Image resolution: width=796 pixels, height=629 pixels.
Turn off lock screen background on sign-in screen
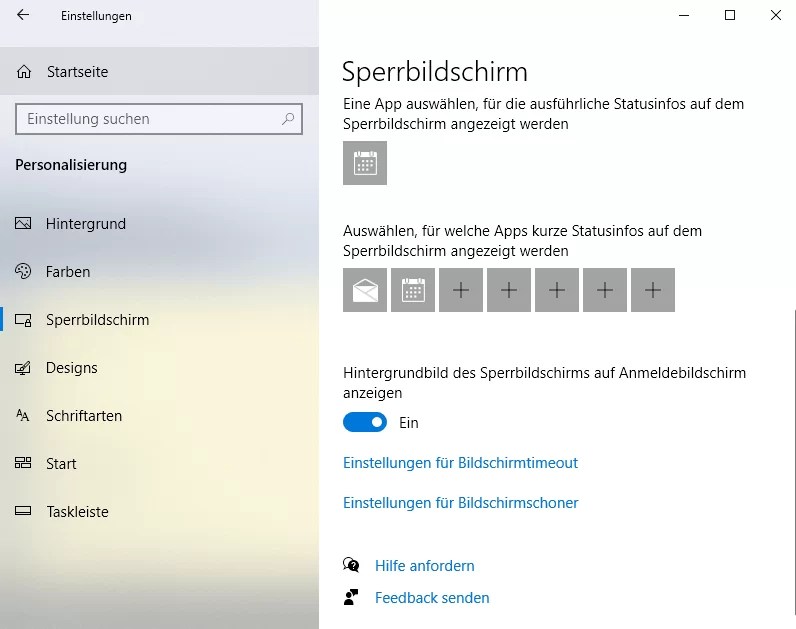[x=365, y=422]
